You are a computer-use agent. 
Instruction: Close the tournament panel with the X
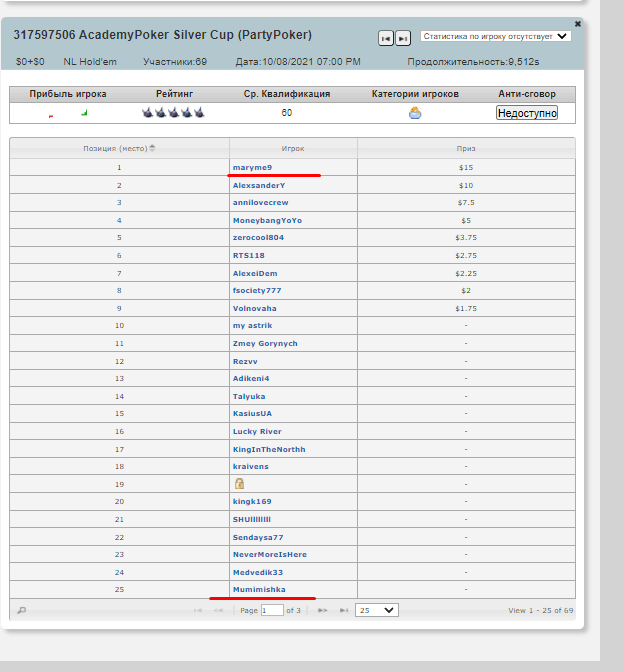pyautogui.click(x=577, y=23)
